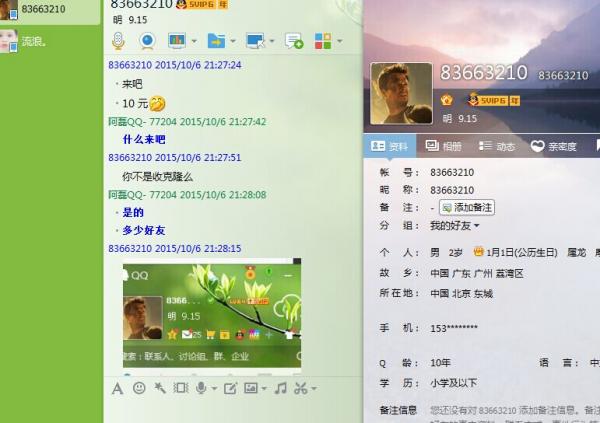Switch to the 资料 profile tab
This screenshot has height=423, width=600.
point(390,146)
